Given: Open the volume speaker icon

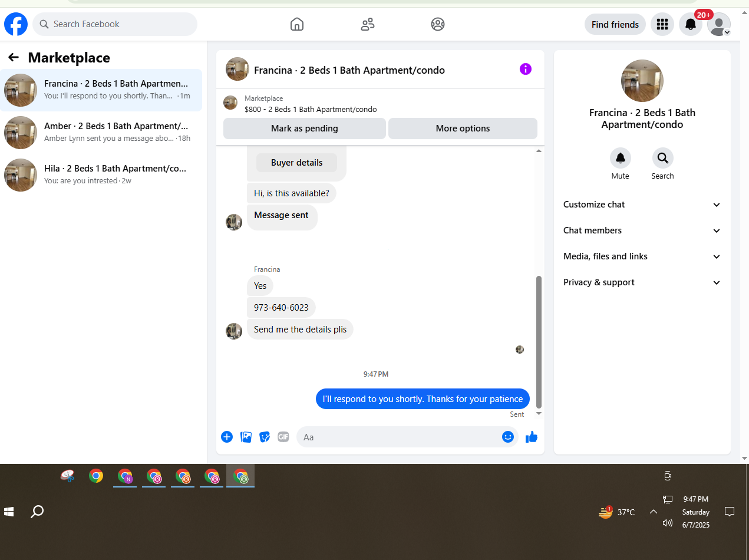Looking at the screenshot, I should tap(668, 523).
